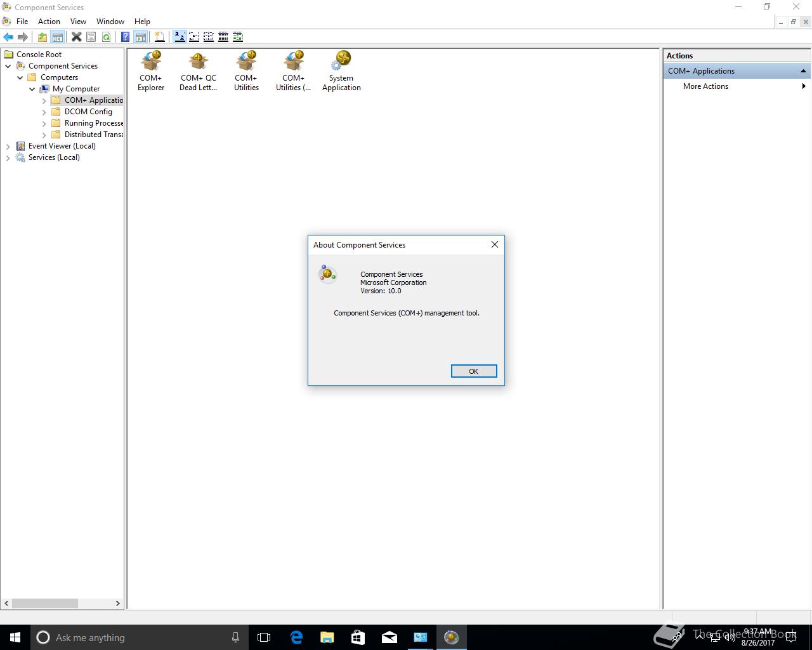Screen dimensions: 812x650
Task: Switch to List view in toolbar
Action: click(x=209, y=37)
